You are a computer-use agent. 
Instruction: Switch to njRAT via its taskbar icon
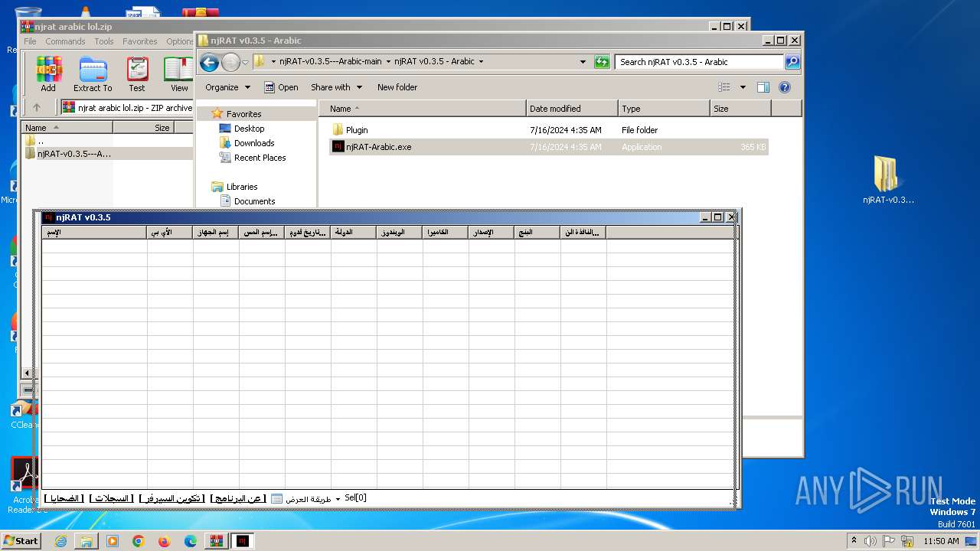243,541
